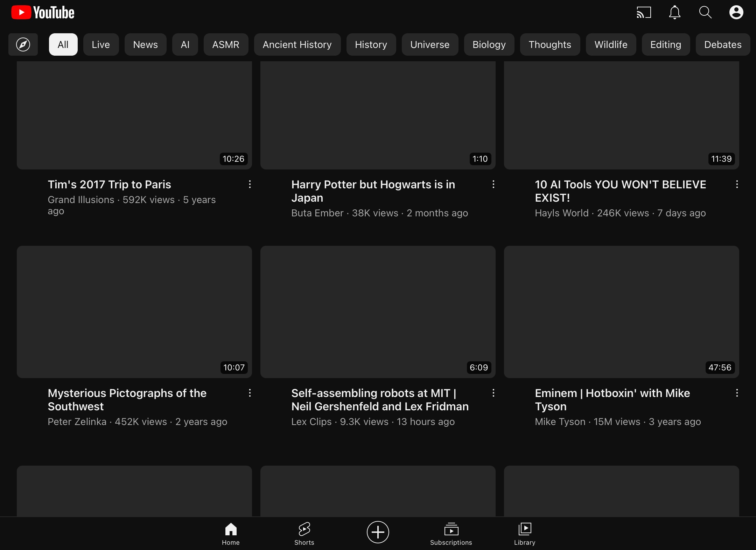The width and height of the screenshot is (756, 550).
Task: Go to Subscriptions feed
Action: pyautogui.click(x=451, y=534)
